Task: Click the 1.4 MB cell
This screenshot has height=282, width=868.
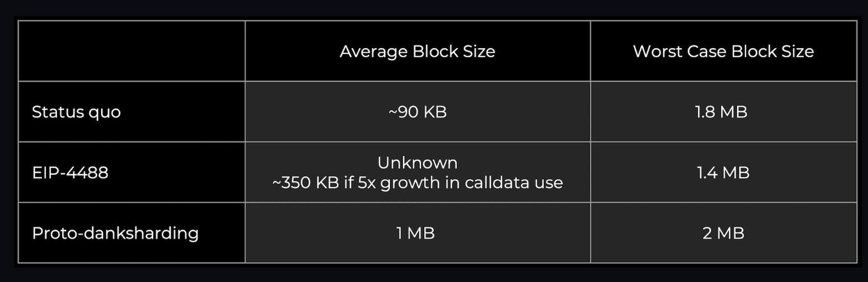Action: (723, 173)
